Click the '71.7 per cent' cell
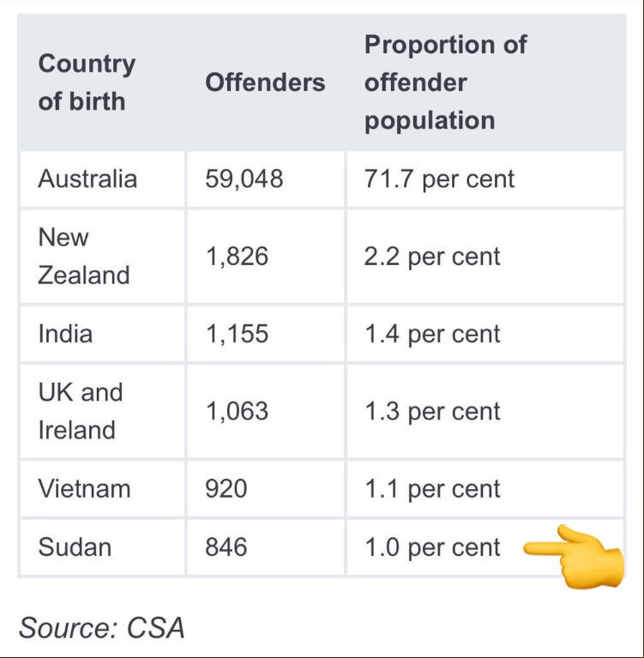 [440, 178]
